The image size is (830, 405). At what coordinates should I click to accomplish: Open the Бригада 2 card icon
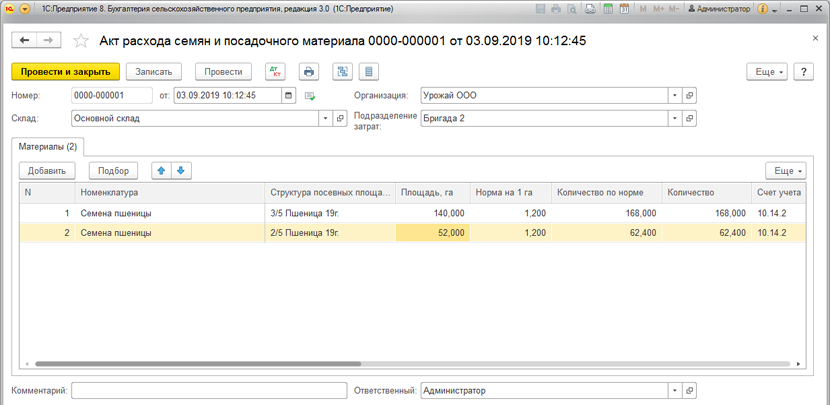tap(690, 119)
